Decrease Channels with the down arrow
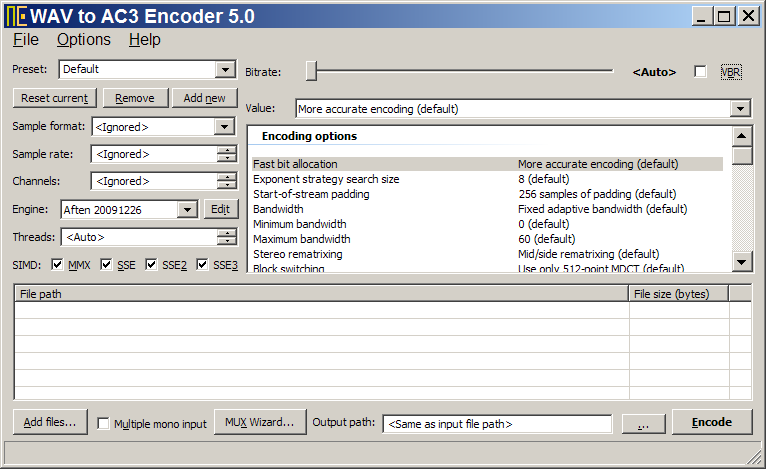This screenshot has height=469, width=766. point(227,185)
